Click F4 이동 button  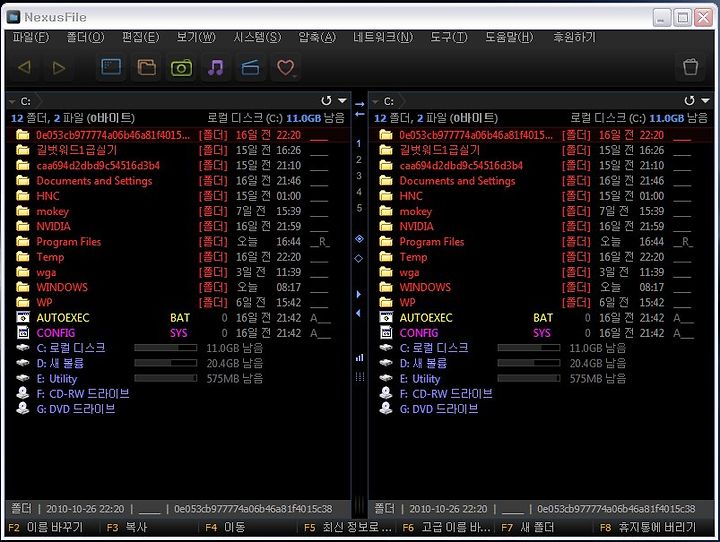tap(225, 527)
